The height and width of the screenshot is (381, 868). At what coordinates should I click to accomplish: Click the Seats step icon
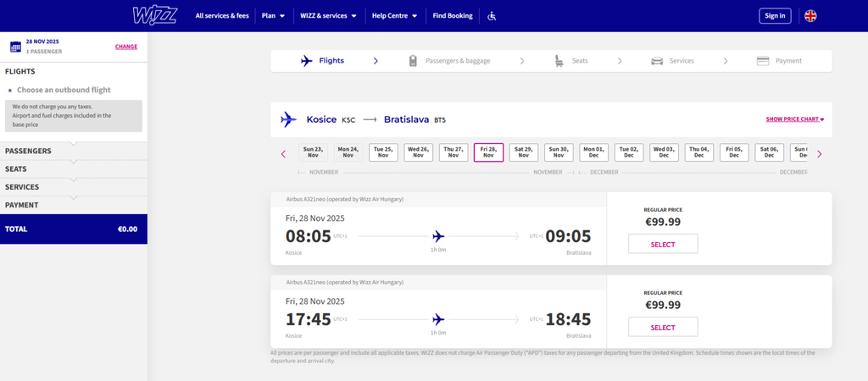(x=559, y=61)
